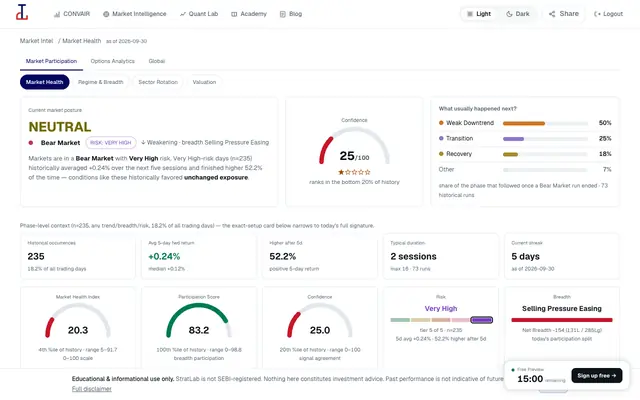Image resolution: width=640 pixels, height=400 pixels.
Task: Click the Share icon
Action: pos(552,14)
